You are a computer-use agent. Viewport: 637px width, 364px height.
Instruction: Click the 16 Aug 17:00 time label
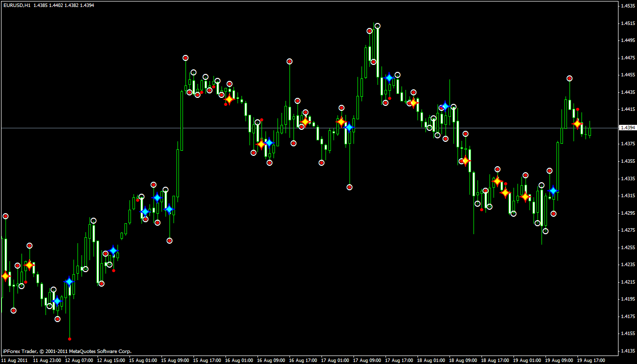tap(303, 360)
